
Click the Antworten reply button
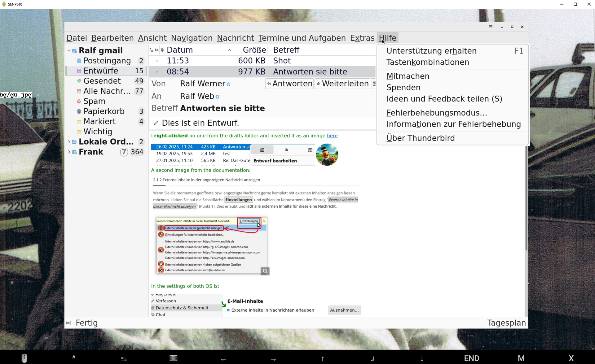pyautogui.click(x=289, y=84)
